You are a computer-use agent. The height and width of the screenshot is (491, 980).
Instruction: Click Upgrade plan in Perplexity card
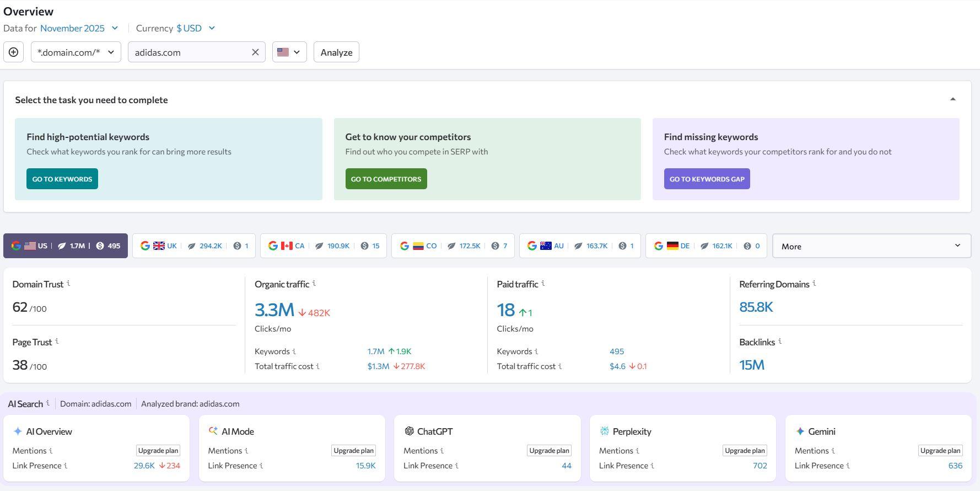745,451
